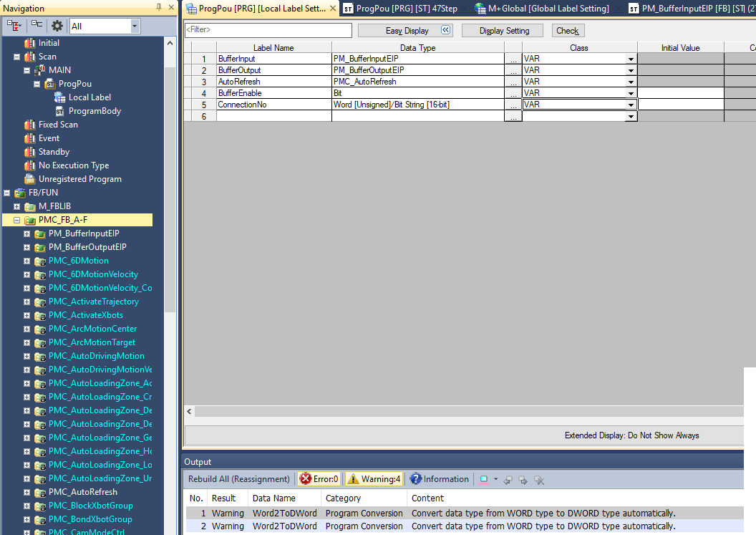The image size is (756, 535).
Task: Click the Information filter in the Output pane
Action: 440,478
